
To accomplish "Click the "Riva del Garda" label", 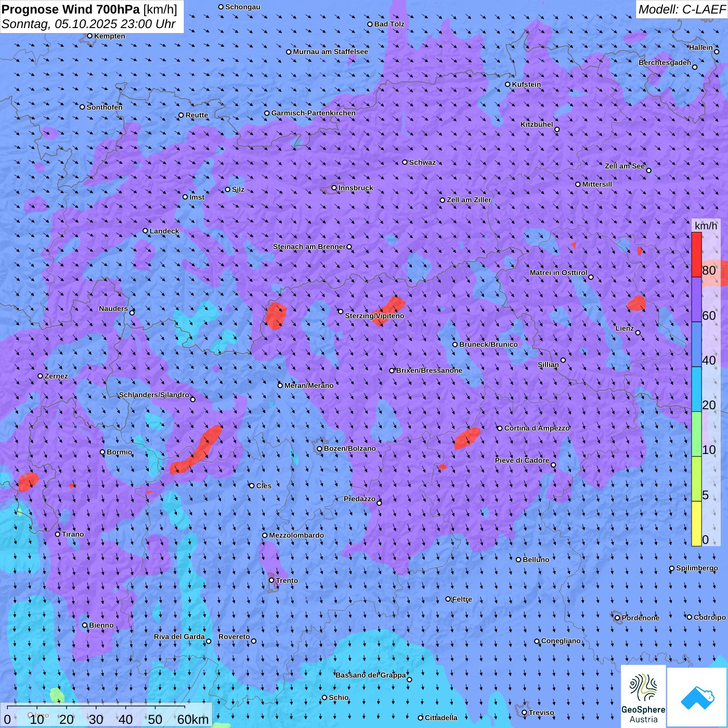I will 179,636.
